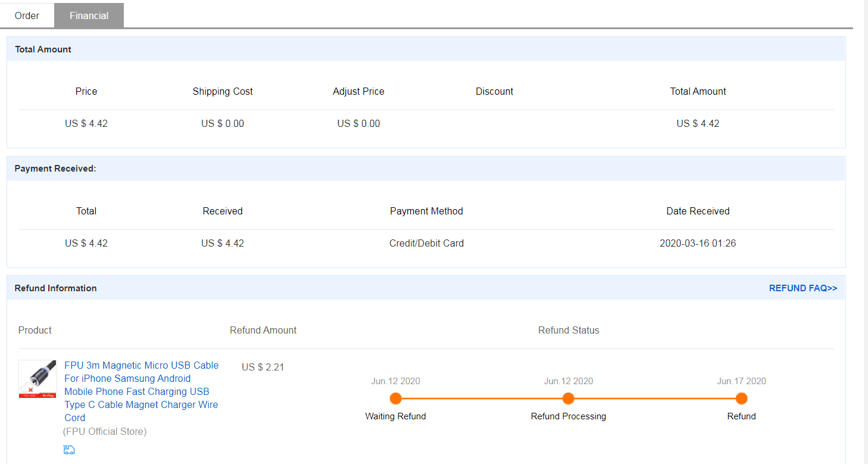Click the 2020-03-16 01:26 date received
This screenshot has width=868, height=464.
coord(698,243)
